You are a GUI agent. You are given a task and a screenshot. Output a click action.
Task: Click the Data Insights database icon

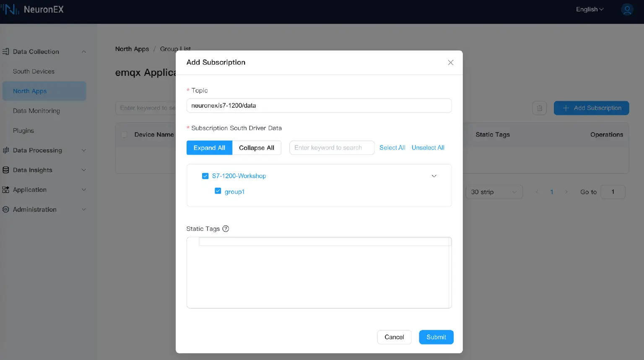6,170
